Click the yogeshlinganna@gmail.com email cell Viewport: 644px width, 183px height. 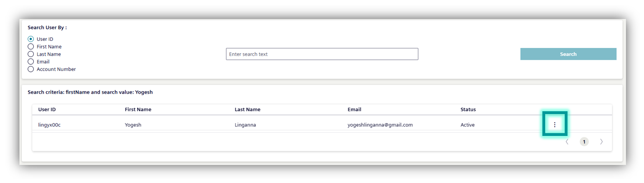380,125
